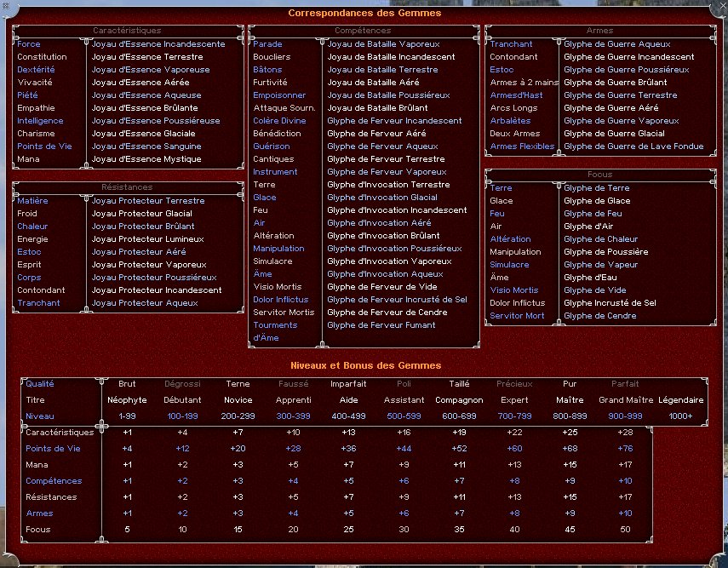The image size is (728, 568).
Task: Click the 'Arbalètes' weapon type
Action: (x=510, y=121)
